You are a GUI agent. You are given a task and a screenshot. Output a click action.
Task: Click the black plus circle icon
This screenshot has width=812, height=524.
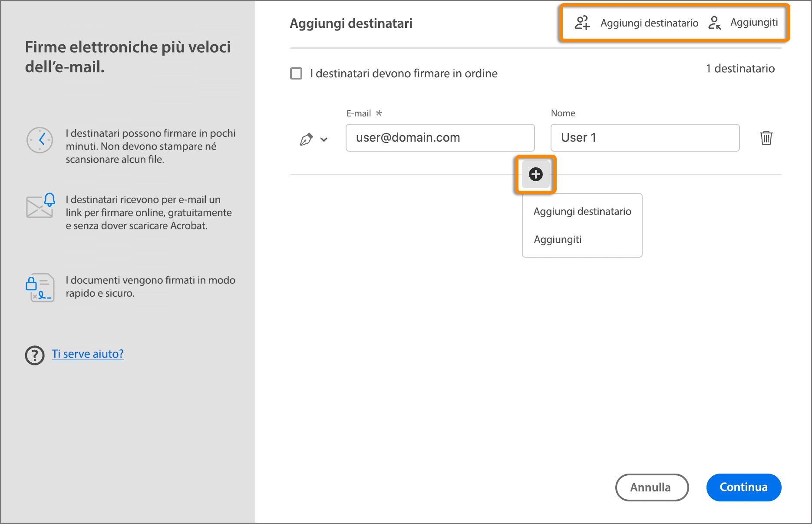point(535,174)
